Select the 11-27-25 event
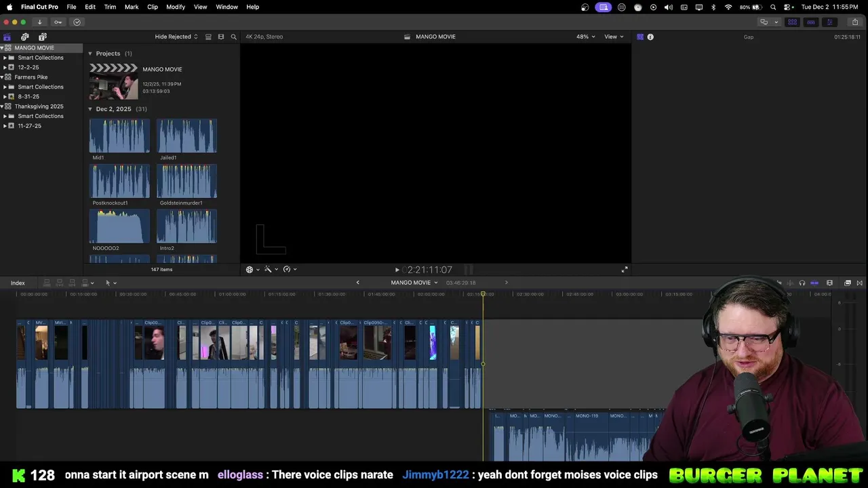868x488 pixels. pyautogui.click(x=29, y=125)
